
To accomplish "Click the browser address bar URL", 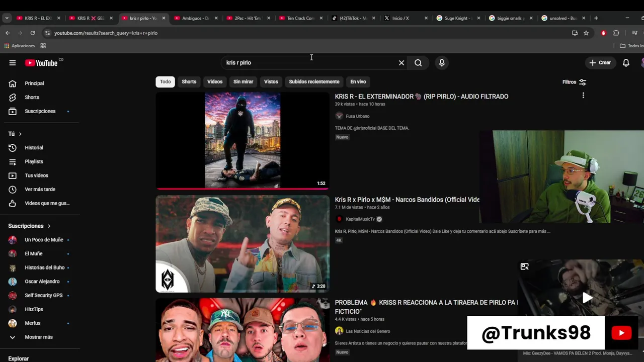I will click(x=106, y=33).
